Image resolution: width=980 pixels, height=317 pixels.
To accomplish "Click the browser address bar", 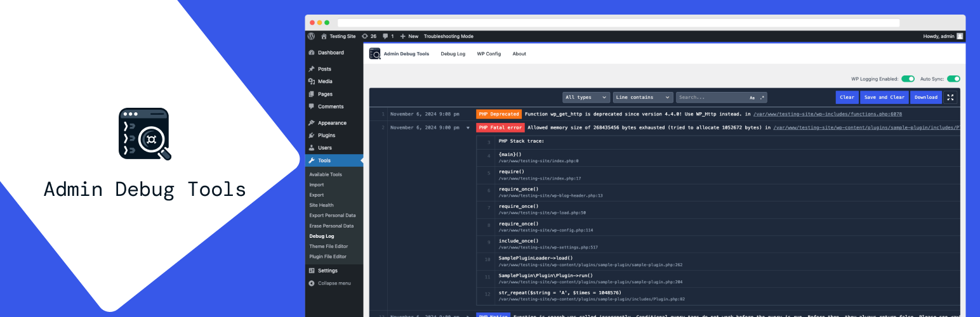I will point(619,23).
